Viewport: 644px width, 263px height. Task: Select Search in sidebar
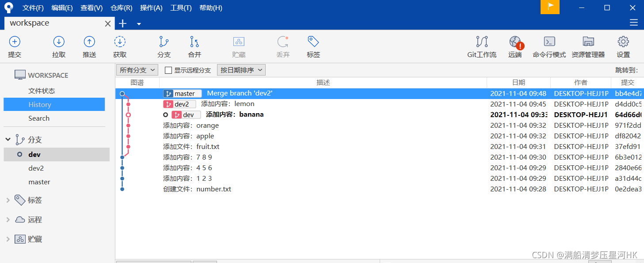point(39,118)
